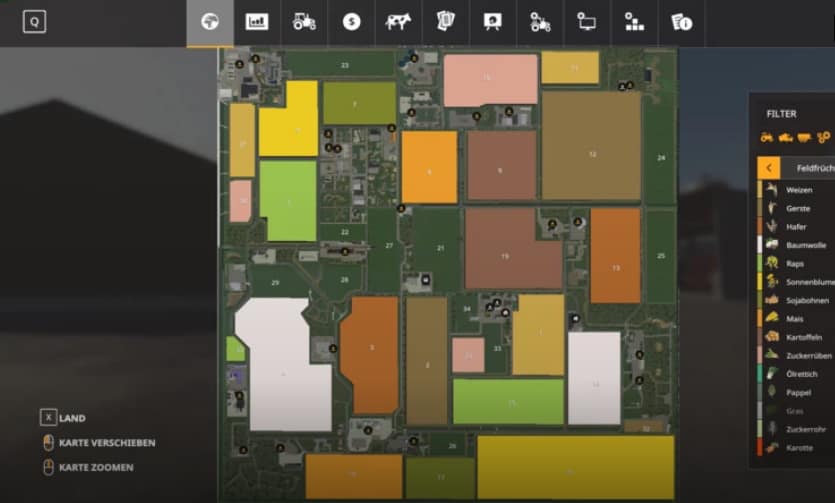Toggle the Zuckerrüben crop filter
The width and height of the screenshot is (835, 503).
[805, 356]
